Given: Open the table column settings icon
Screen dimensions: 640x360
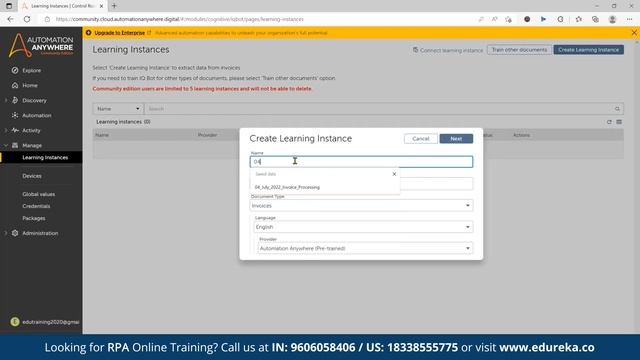Looking at the screenshot, I should click(619, 122).
